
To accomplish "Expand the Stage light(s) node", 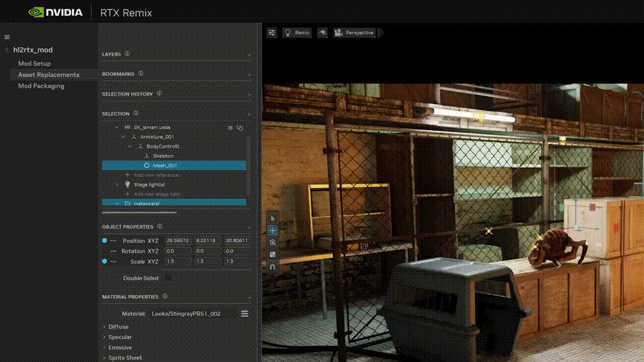I will (117, 185).
